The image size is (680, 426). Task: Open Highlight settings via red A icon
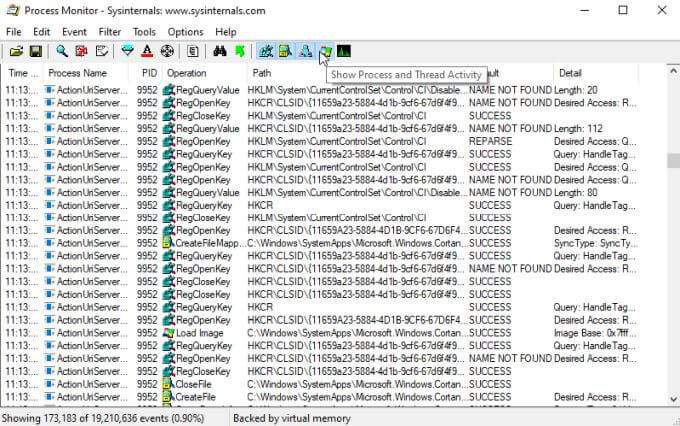point(147,52)
